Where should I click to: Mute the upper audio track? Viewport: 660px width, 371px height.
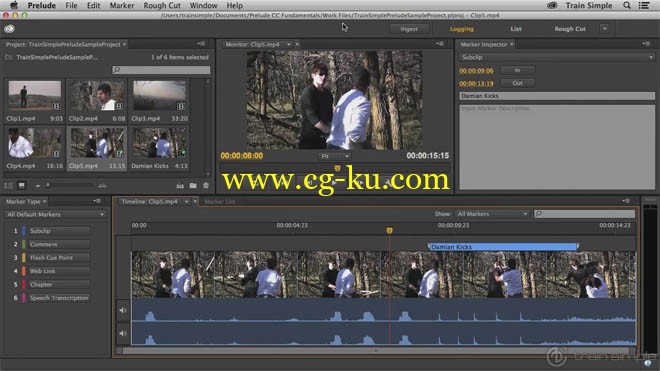point(123,310)
